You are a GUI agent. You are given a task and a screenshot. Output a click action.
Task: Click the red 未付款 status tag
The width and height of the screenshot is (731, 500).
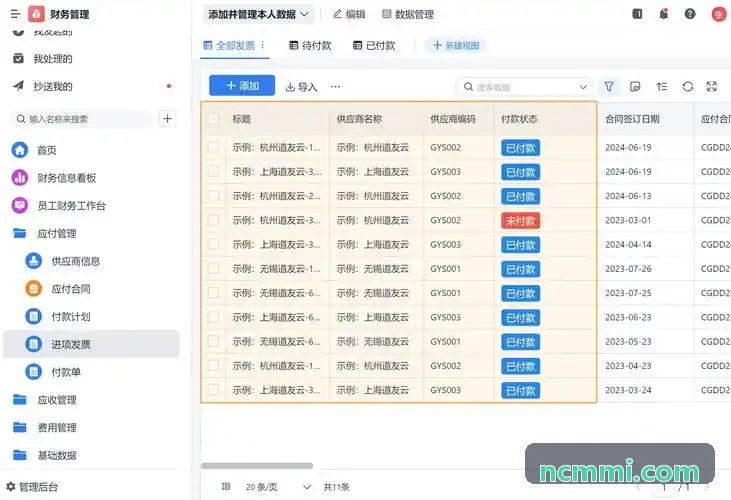(x=521, y=220)
